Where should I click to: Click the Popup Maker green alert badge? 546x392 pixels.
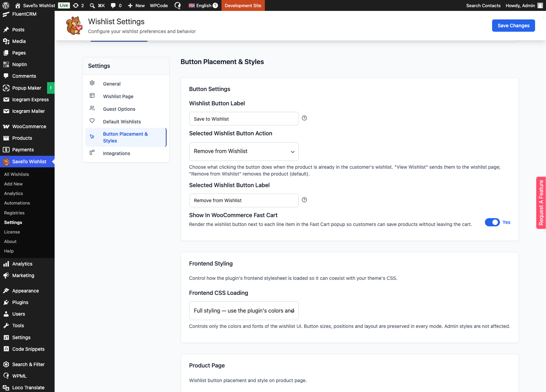click(51, 88)
